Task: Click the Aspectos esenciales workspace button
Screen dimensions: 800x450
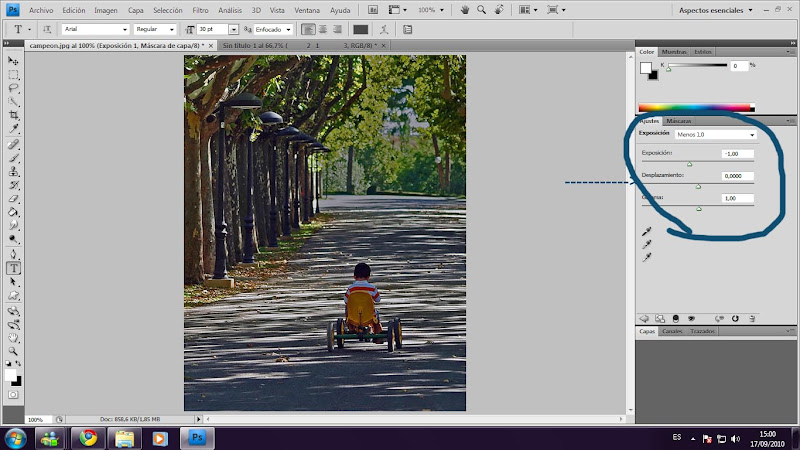Action: click(714, 9)
